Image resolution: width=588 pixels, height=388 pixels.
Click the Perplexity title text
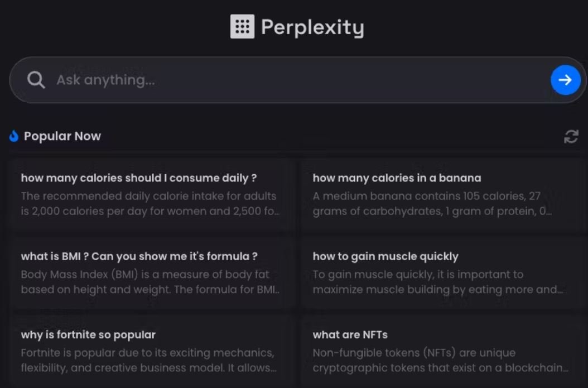312,27
